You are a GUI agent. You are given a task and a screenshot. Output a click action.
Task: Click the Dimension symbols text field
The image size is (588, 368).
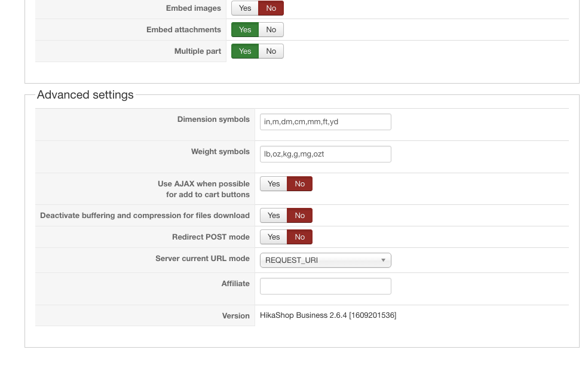click(326, 122)
